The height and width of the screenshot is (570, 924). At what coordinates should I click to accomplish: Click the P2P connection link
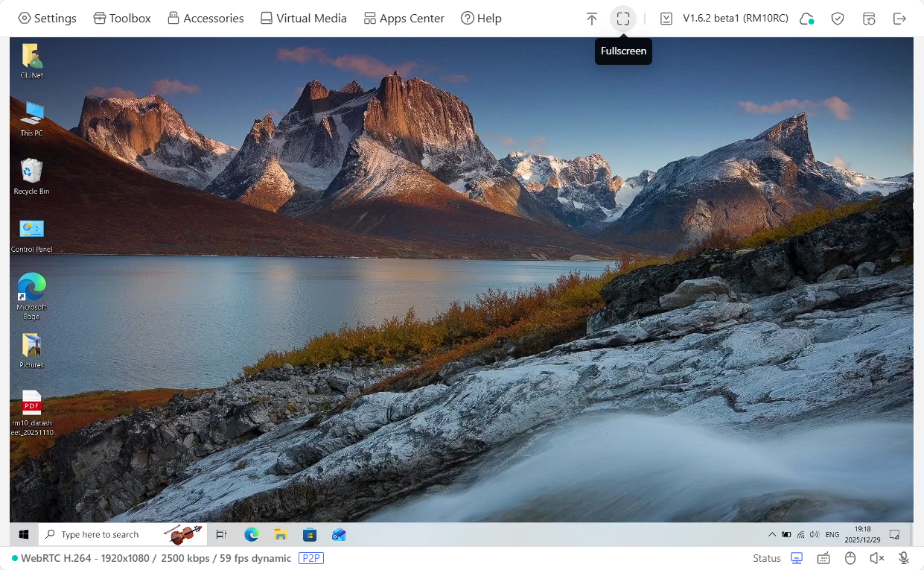click(311, 558)
